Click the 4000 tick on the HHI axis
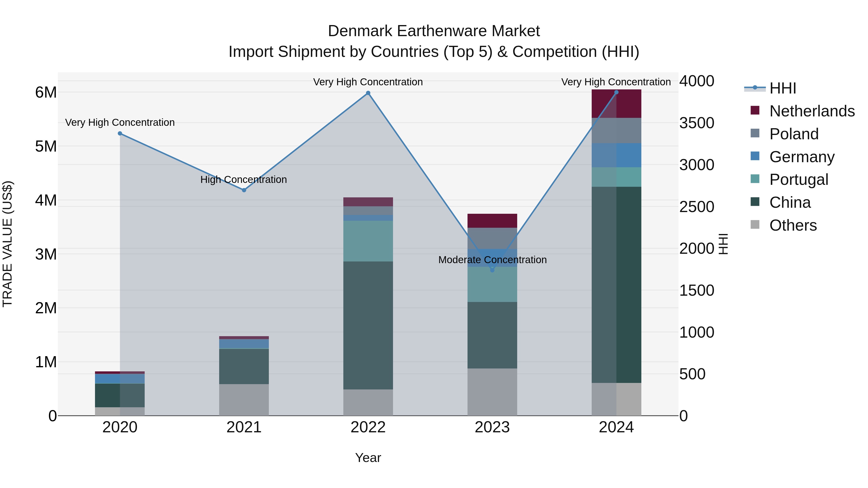 697,81
